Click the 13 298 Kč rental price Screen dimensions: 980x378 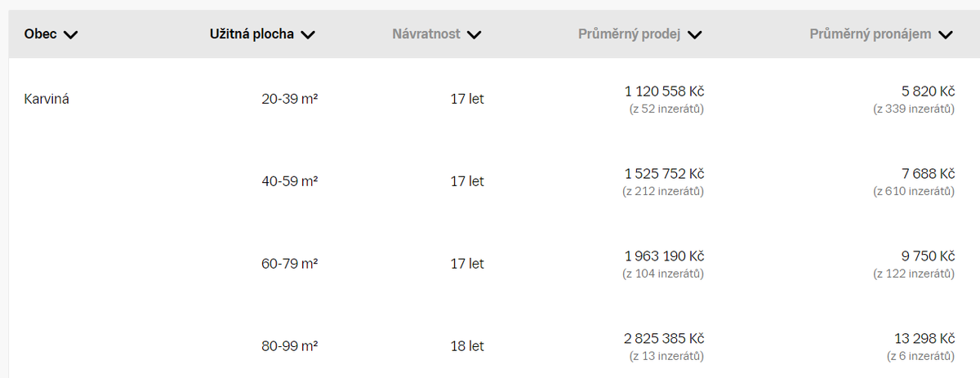924,339
